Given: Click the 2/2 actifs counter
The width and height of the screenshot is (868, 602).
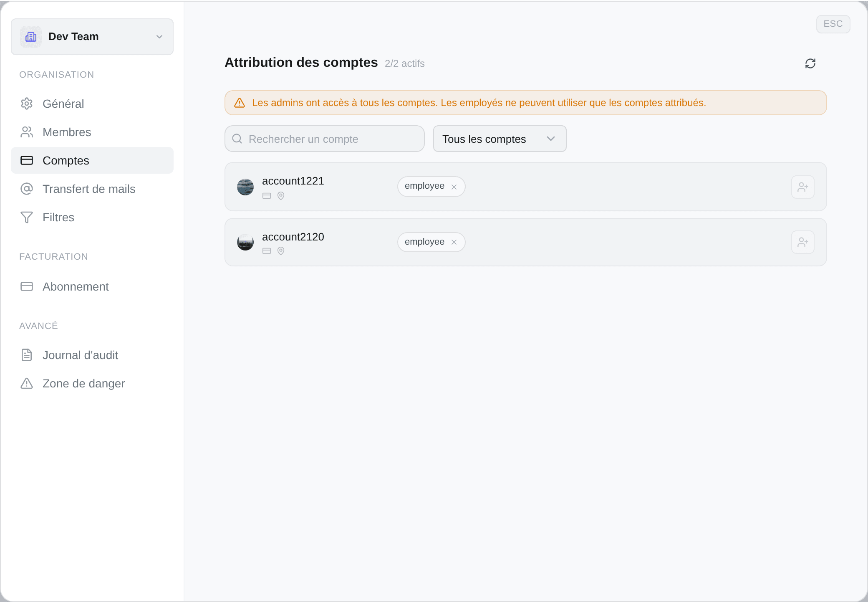Looking at the screenshot, I should [x=405, y=63].
